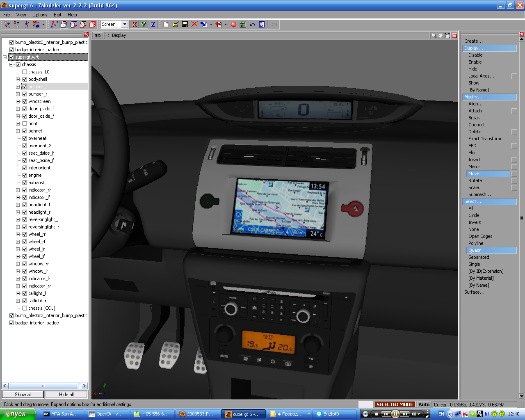Click the blue import arrow icon in toolbar
Screen dimensions: 525x420
pyautogui.click(x=204, y=25)
